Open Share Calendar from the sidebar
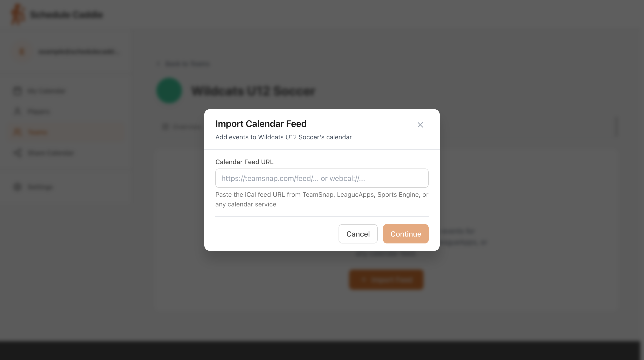Viewport: 644px width, 360px height. 51,153
